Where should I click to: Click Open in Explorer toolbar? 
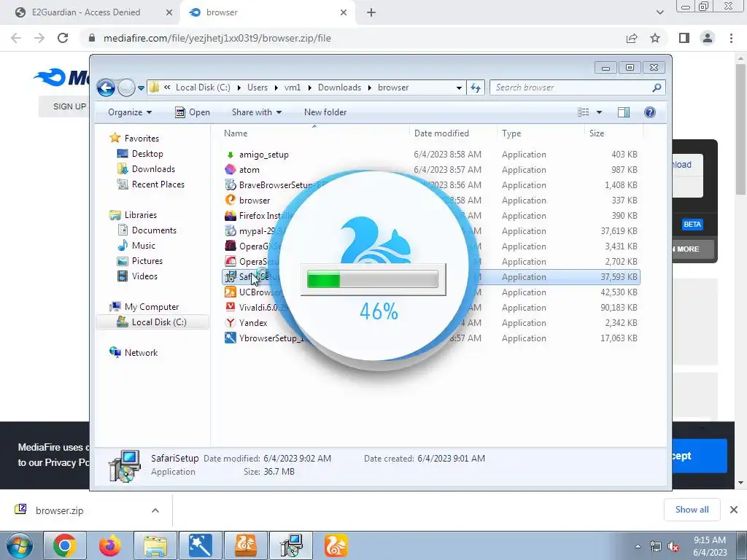pyautogui.click(x=193, y=112)
